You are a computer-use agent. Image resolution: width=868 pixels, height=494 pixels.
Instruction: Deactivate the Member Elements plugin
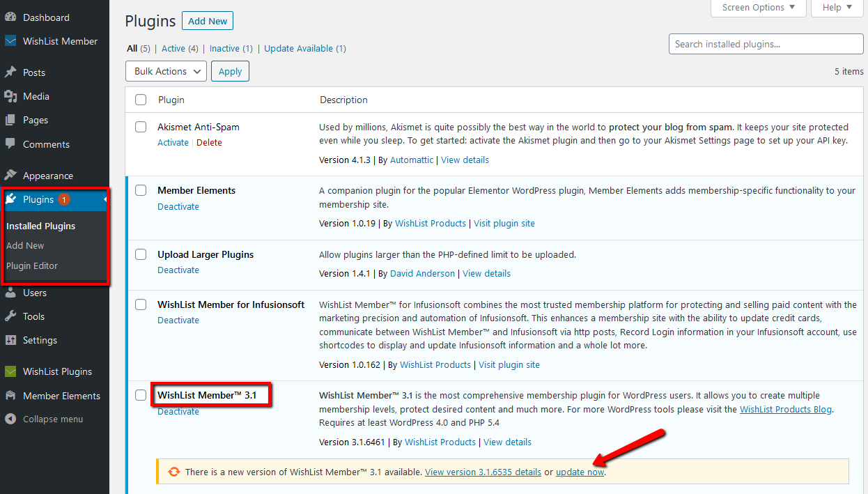tap(178, 206)
